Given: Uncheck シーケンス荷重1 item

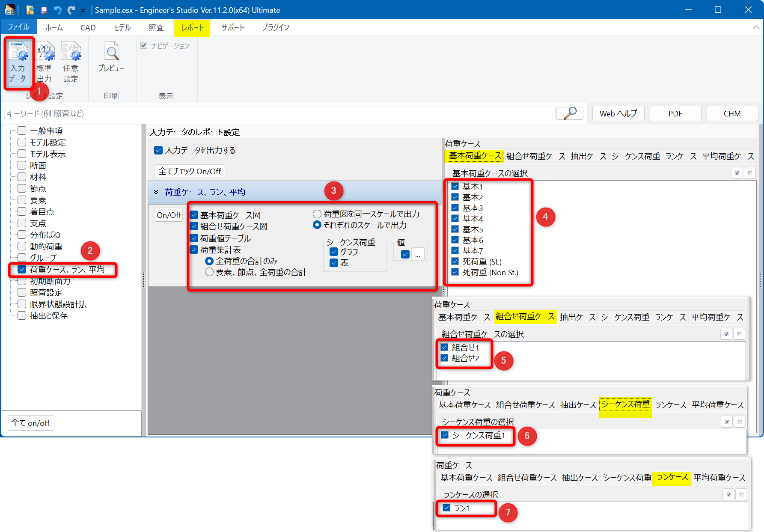Looking at the screenshot, I should coord(445,435).
